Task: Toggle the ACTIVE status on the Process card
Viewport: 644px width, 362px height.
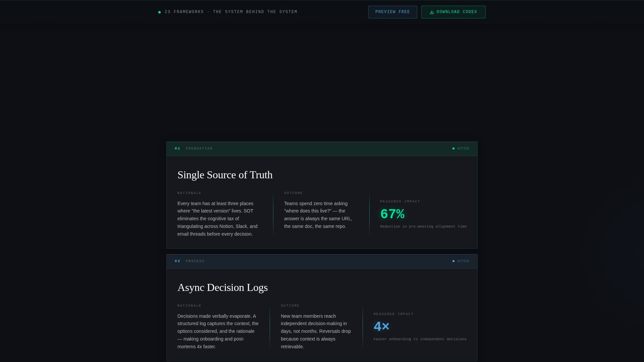Action: [461, 261]
